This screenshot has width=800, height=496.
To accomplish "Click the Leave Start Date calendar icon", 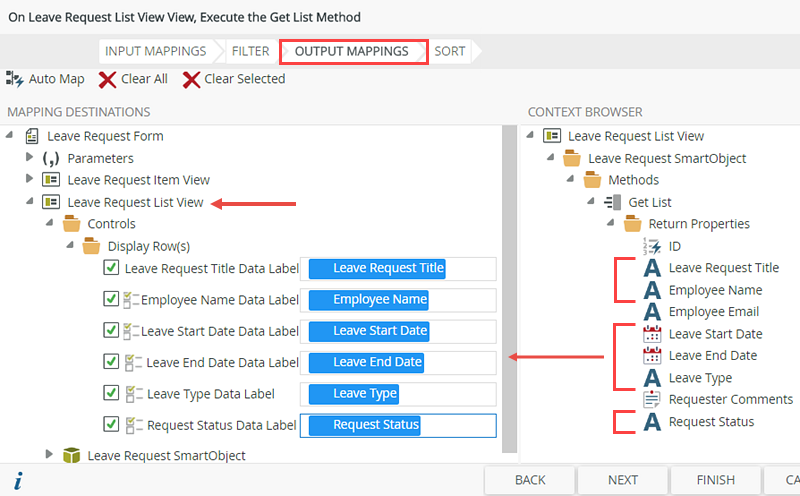I will (652, 334).
